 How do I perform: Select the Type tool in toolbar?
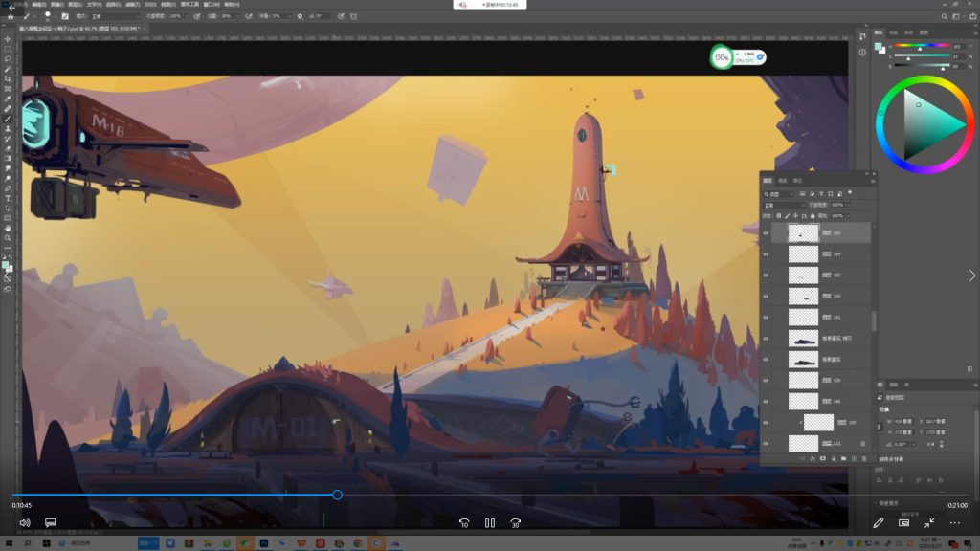pyautogui.click(x=8, y=198)
